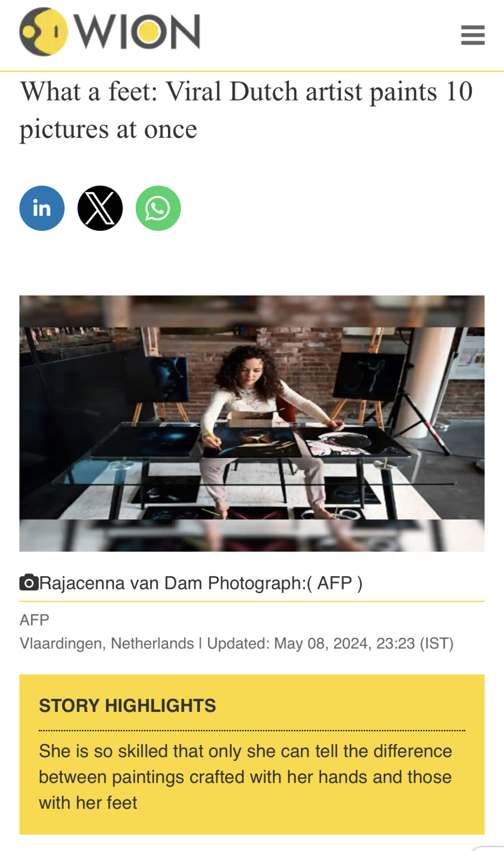Click the WION logo
Screen dimensions: 504x851
[x=110, y=31]
